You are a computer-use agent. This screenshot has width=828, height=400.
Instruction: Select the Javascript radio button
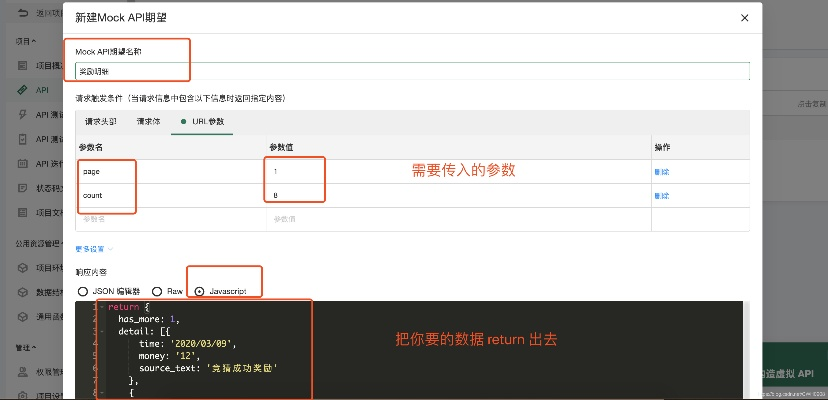[199, 291]
